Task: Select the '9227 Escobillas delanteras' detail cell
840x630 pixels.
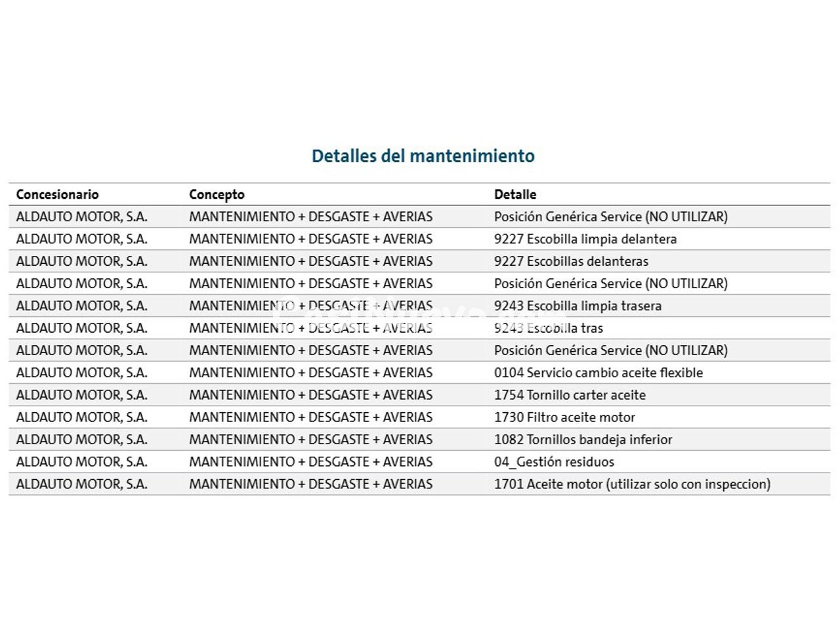Action: (x=571, y=261)
